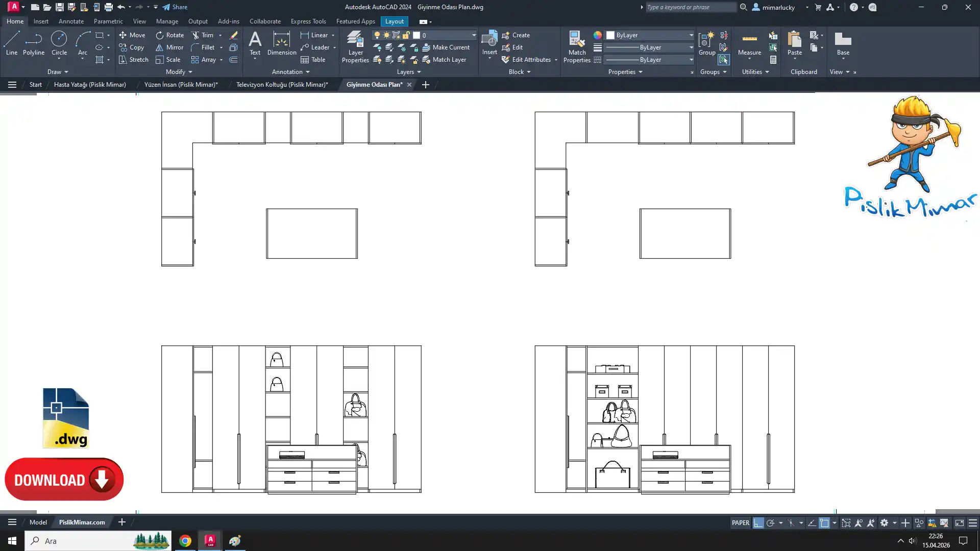Click the Share button

175,7
